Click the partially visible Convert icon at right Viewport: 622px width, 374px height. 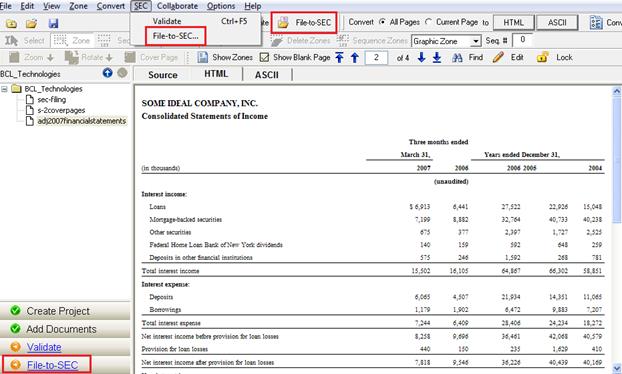pyautogui.click(x=596, y=23)
